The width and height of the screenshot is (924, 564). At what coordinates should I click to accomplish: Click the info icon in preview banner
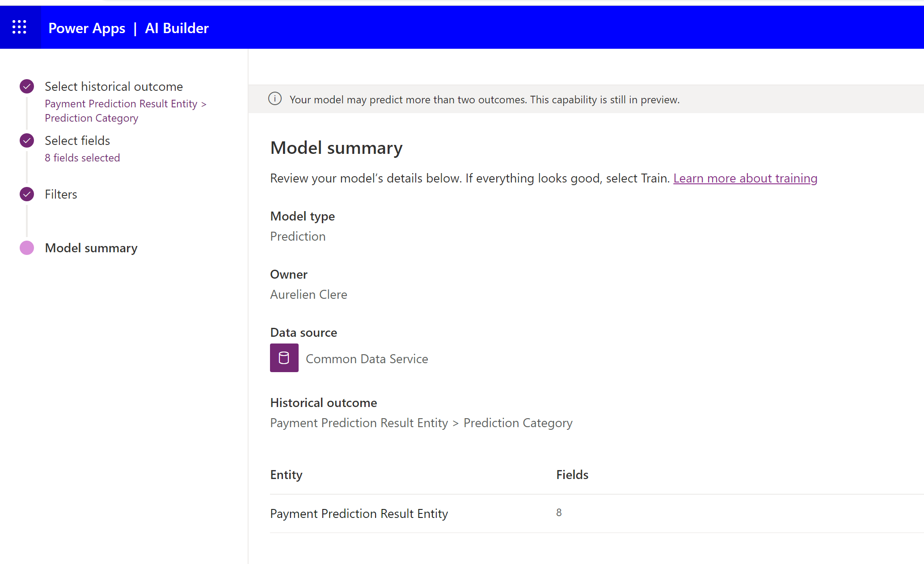coord(275,99)
